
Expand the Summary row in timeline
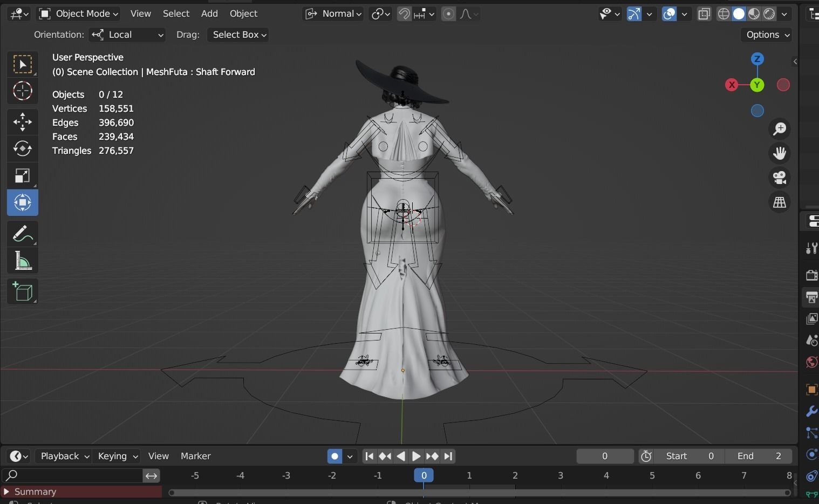[x=6, y=492]
